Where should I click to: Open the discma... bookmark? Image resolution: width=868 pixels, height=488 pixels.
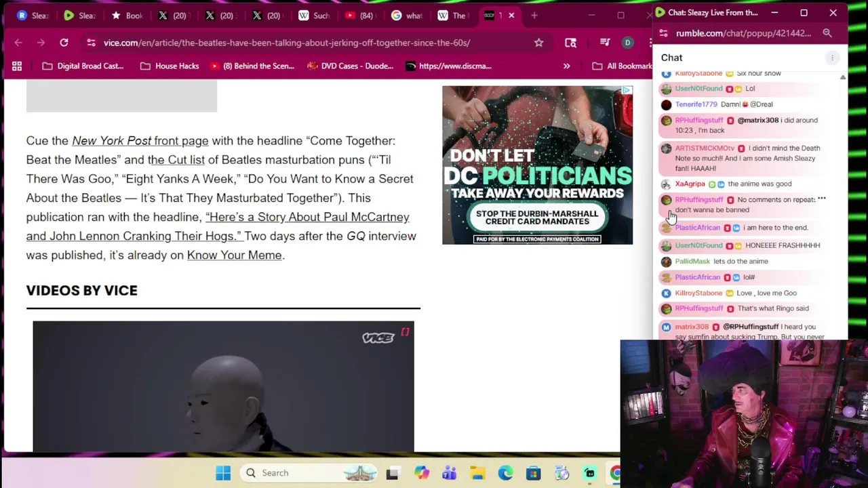coord(448,66)
